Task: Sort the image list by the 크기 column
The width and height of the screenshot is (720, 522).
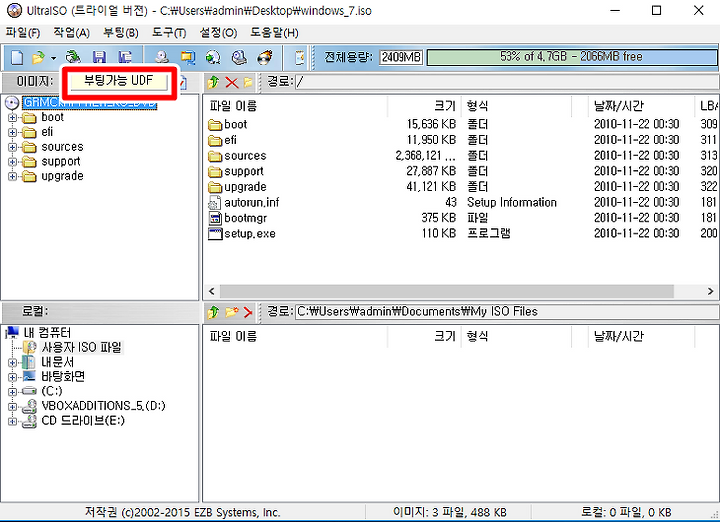Action: click(x=424, y=107)
